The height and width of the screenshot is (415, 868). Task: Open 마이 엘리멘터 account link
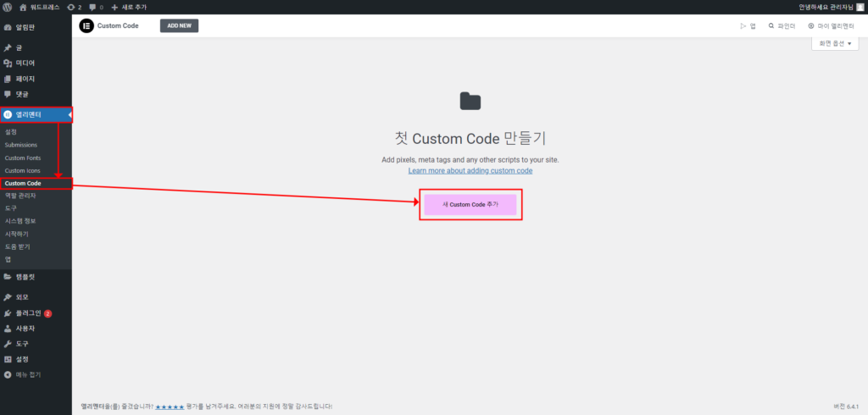tap(831, 26)
